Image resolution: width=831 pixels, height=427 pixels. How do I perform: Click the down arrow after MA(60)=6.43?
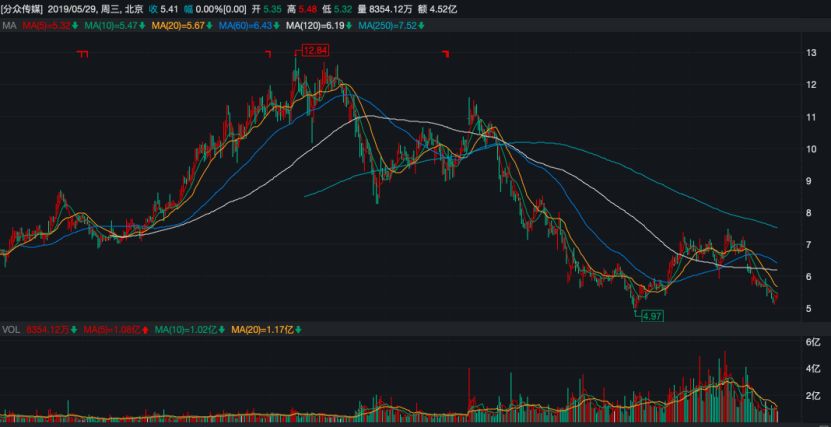[276, 25]
